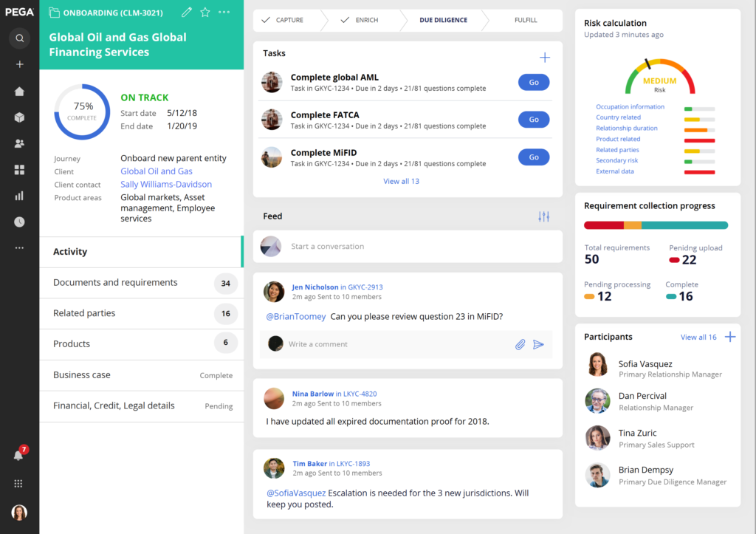Open Sally Williams-Davidson contact link
The height and width of the screenshot is (534, 756).
click(x=166, y=184)
